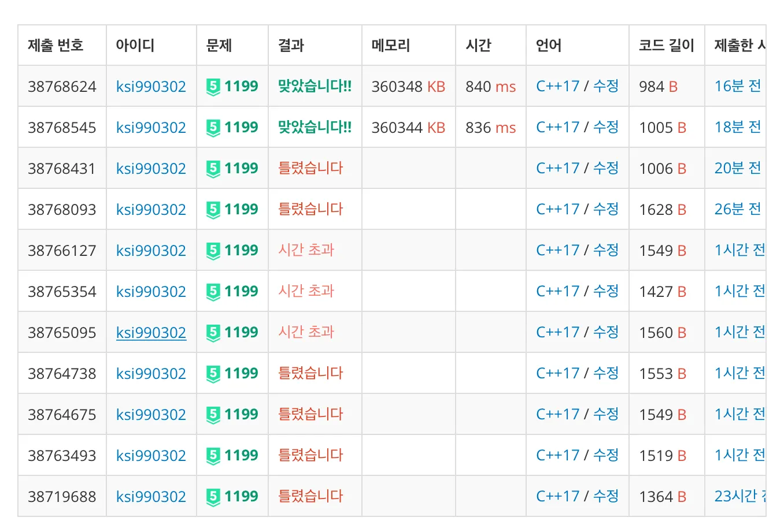784x532 pixels.
Task: Click '26분 전' submission time link
Action: coord(738,210)
